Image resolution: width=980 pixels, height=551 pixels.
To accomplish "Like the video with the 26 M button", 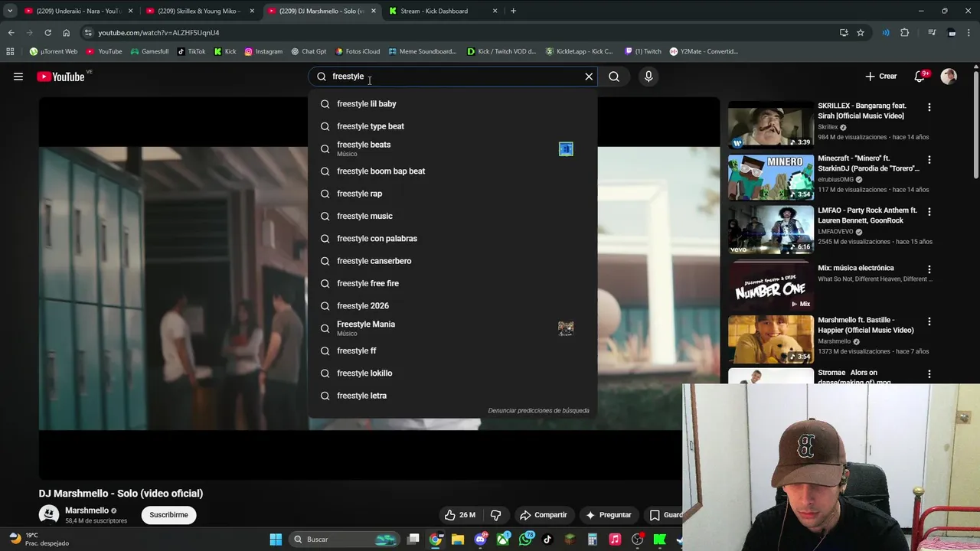I will [x=460, y=515].
